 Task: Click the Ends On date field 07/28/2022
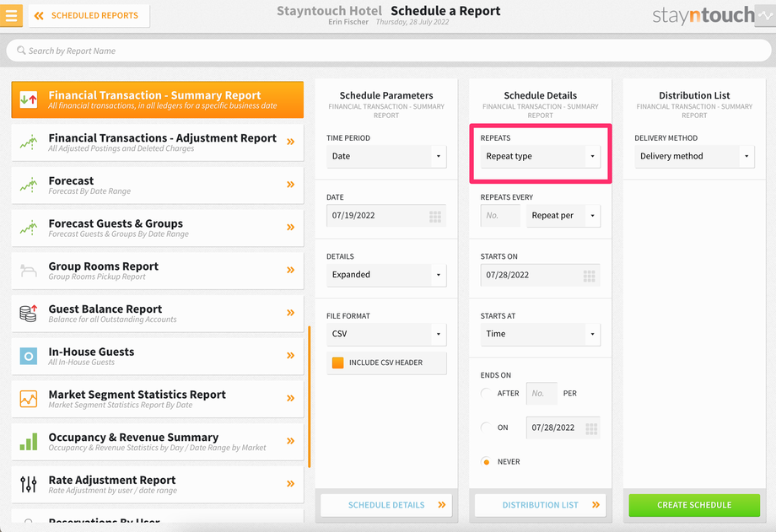[x=563, y=427]
